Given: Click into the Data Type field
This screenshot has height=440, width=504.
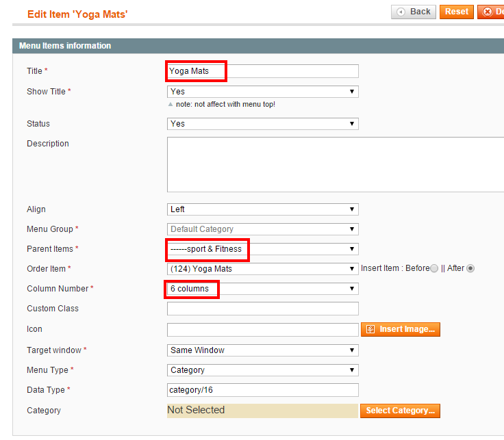Looking at the screenshot, I should point(262,390).
